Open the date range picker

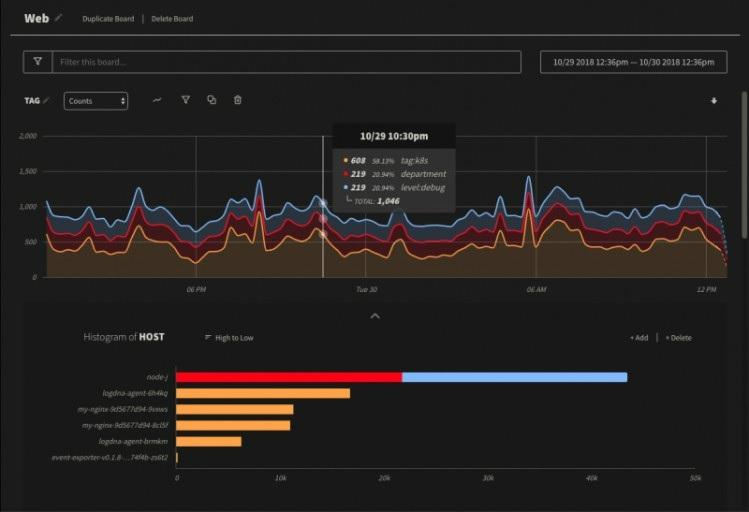pyautogui.click(x=633, y=62)
